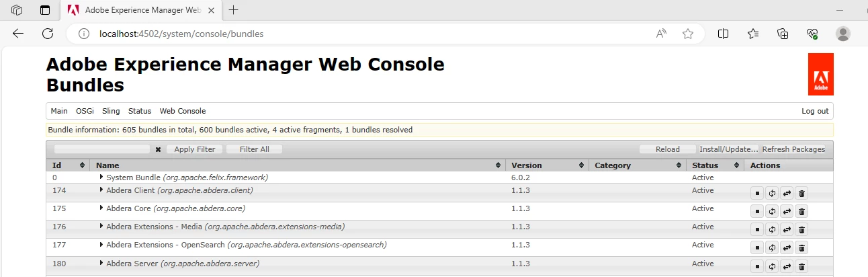Expand Abdera Core bundle details
The height and width of the screenshot is (277, 868).
coord(101,208)
